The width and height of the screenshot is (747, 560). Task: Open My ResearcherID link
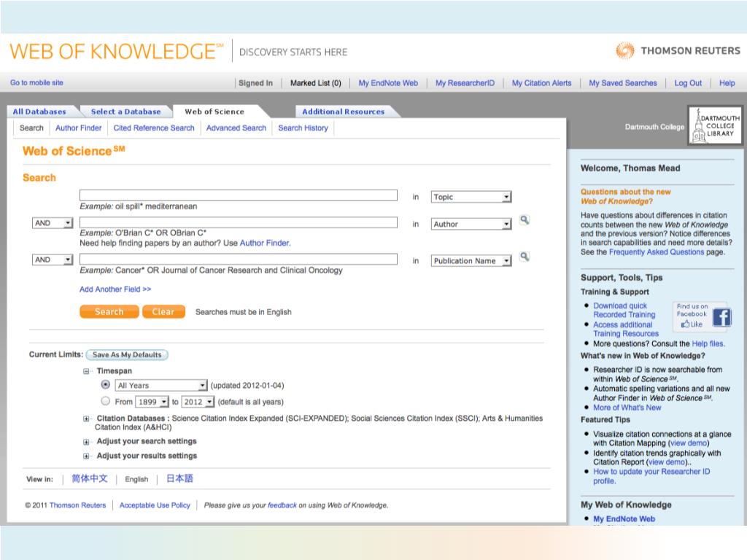point(465,83)
